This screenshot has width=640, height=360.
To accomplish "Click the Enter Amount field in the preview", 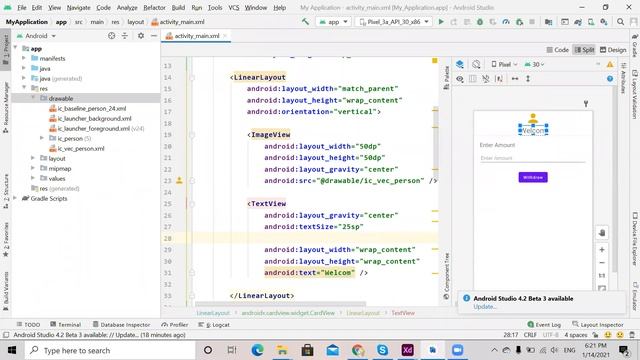I will pos(533,158).
